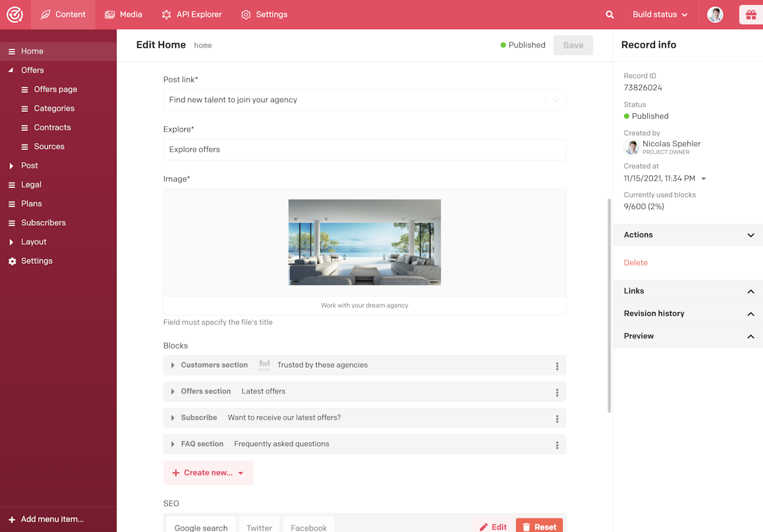Expand the Offers section block

tap(172, 392)
